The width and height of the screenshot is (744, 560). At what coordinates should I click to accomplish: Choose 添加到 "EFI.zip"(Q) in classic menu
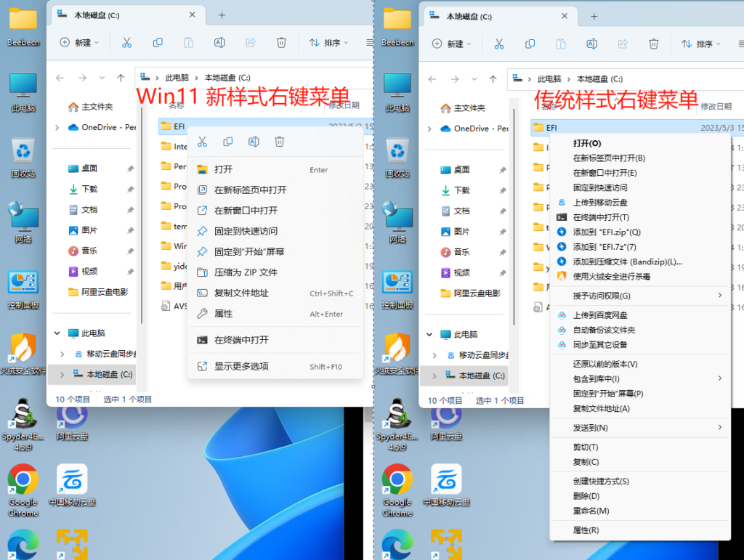point(639,232)
